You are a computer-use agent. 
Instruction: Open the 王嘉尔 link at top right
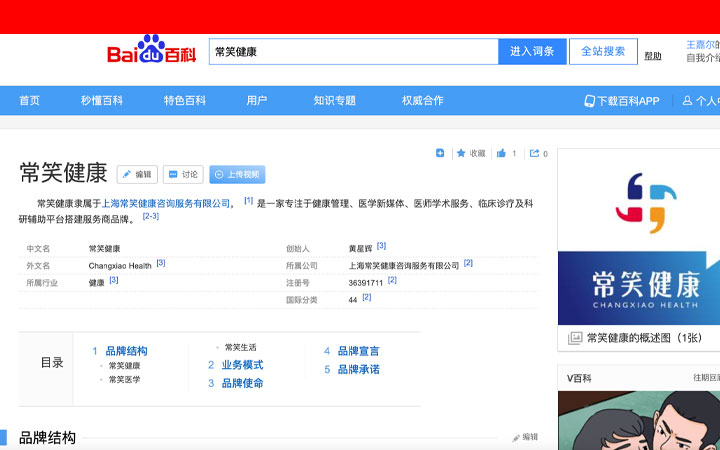point(700,45)
